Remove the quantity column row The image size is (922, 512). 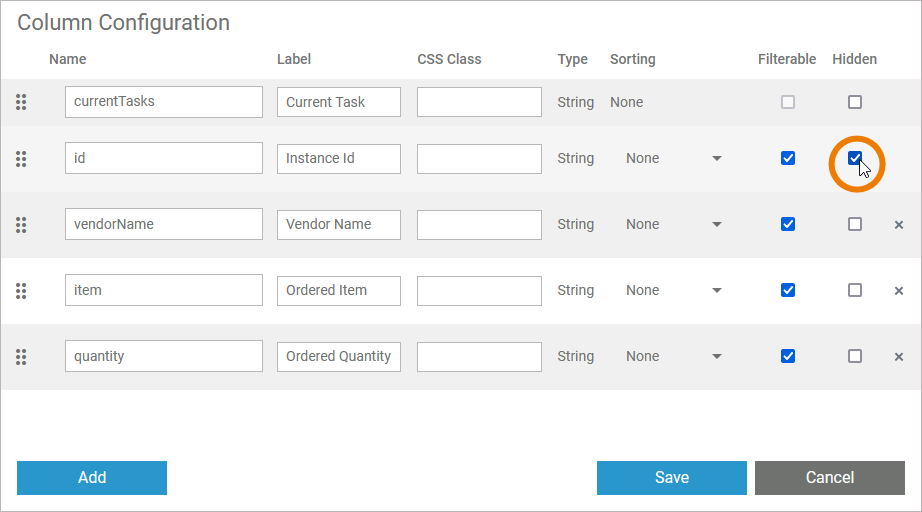(898, 357)
